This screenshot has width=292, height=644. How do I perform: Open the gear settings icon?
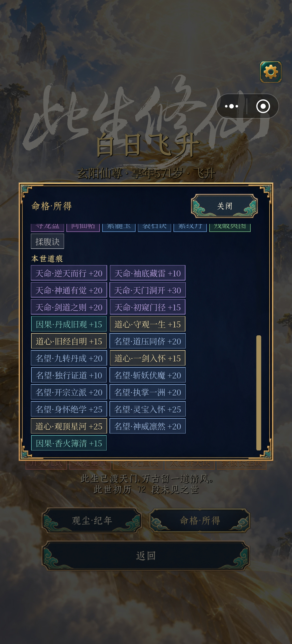[x=271, y=72]
